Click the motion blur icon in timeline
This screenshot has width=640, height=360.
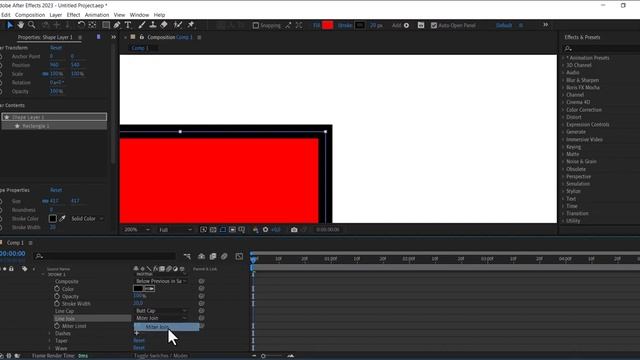coord(224,256)
